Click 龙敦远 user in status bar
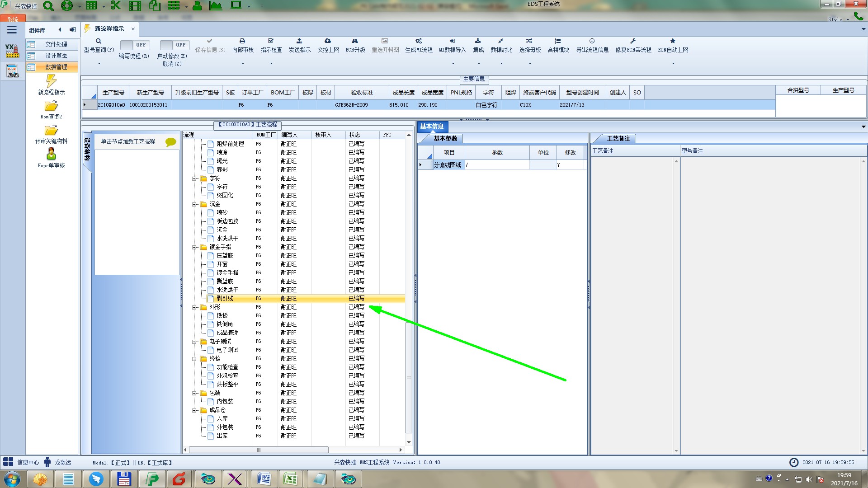The width and height of the screenshot is (868, 488). [x=57, y=462]
